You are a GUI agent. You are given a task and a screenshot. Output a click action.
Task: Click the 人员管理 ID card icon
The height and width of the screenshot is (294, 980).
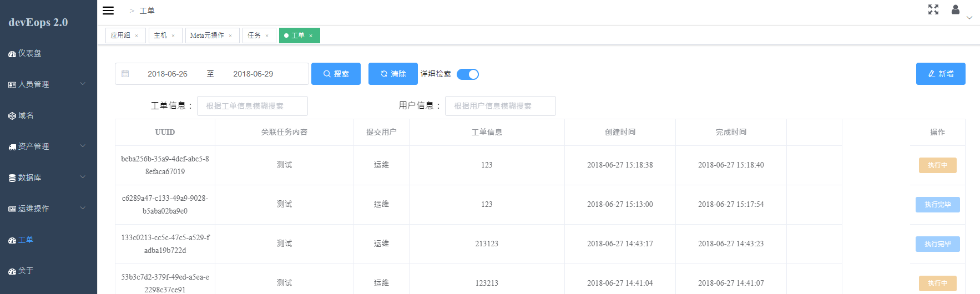point(12,85)
